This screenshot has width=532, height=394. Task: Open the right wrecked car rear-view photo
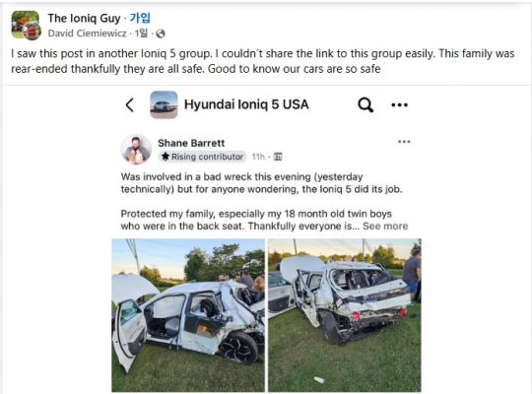pyautogui.click(x=345, y=315)
